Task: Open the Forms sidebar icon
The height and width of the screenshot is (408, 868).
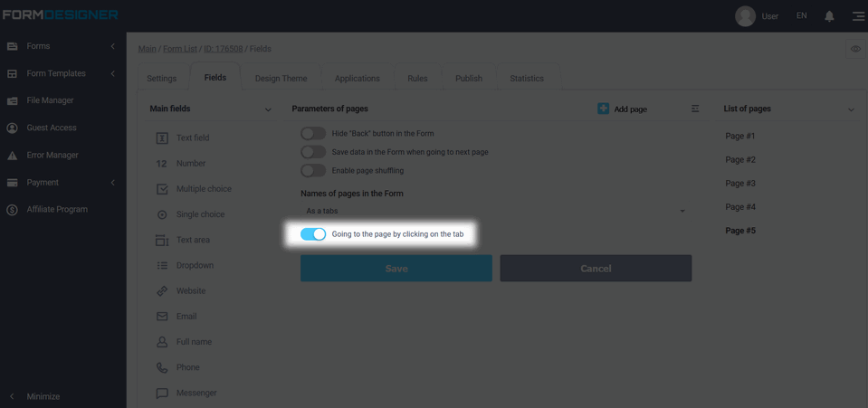Action: point(12,46)
